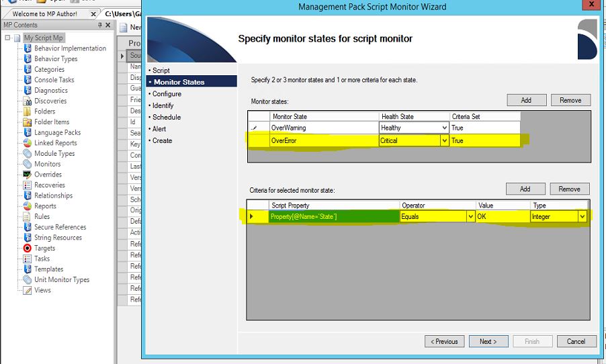Click the Console Tasks tree icon
Viewport: 606px width, 364px height.
pos(28,80)
